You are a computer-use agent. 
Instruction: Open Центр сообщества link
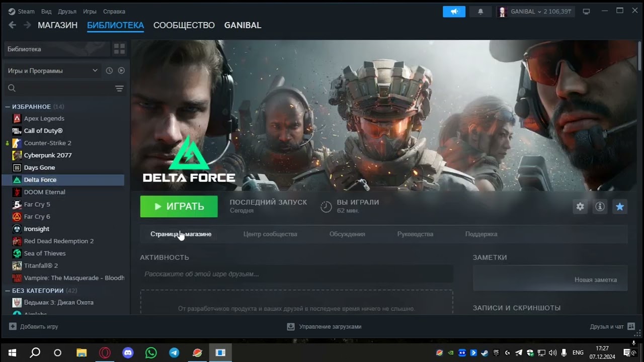pos(270,234)
